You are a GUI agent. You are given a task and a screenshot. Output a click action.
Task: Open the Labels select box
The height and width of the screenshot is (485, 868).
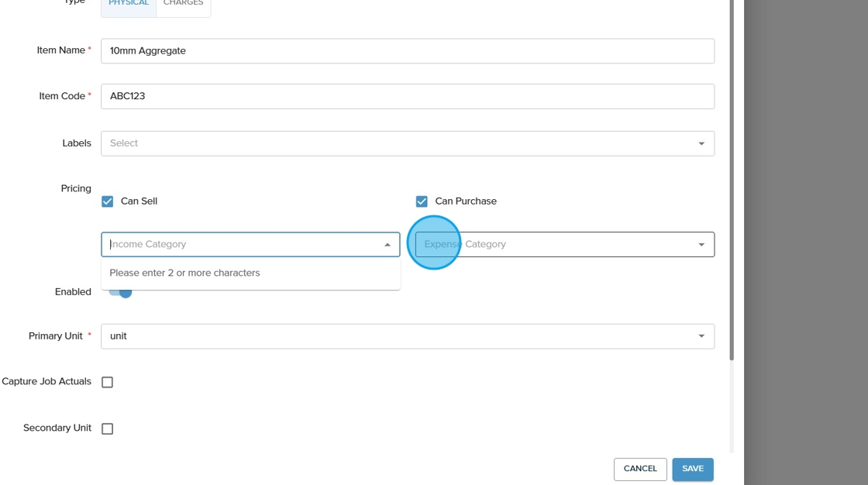coord(395,143)
